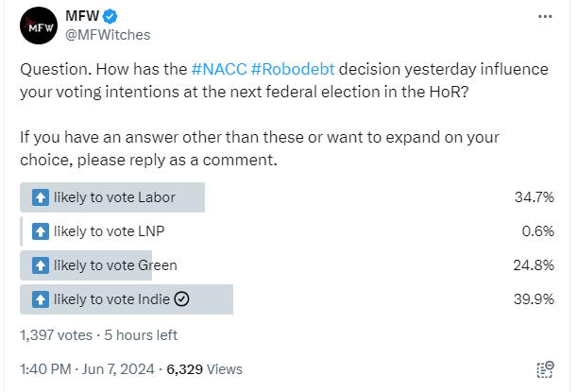The height and width of the screenshot is (392, 577).
Task: Click the up-arrow icon on the Green option
Action: tap(40, 265)
